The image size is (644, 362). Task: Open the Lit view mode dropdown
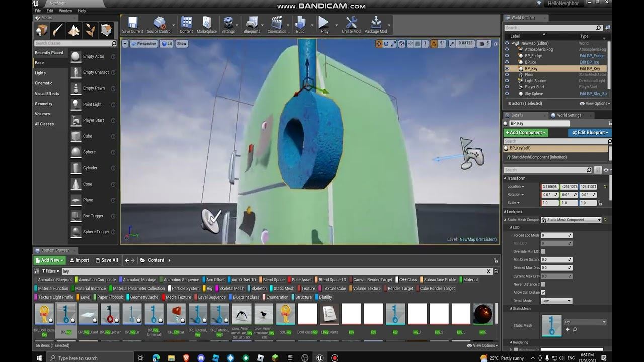[167, 44]
